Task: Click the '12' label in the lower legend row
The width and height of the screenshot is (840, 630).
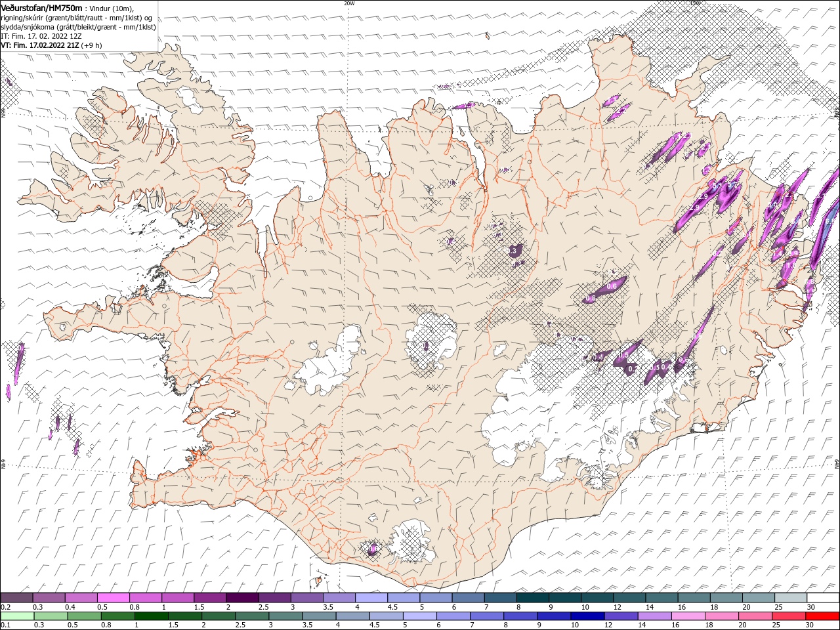Action: (x=608, y=625)
